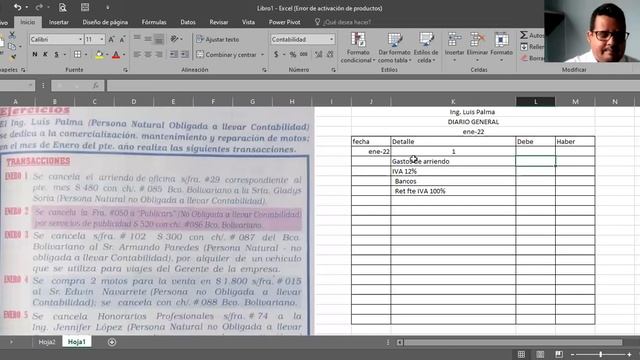The width and height of the screenshot is (640, 360).
Task: Apply the 000 thousands separator style
Action: tap(304, 54)
